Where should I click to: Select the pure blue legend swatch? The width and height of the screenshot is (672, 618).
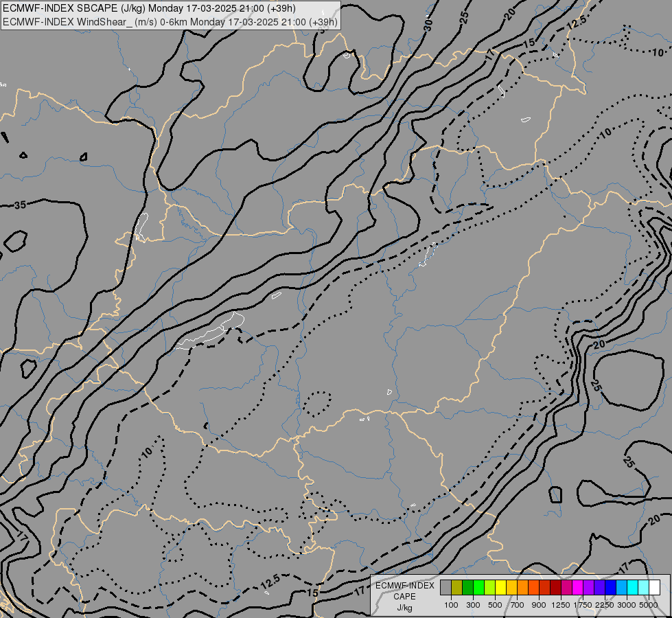611,587
